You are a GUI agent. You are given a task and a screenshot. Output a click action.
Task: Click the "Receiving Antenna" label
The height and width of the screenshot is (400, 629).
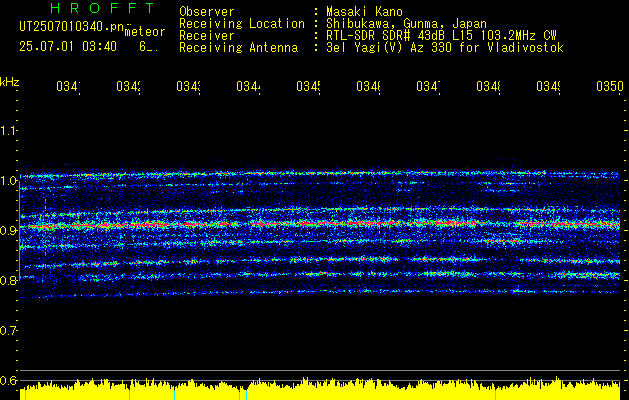click(239, 48)
